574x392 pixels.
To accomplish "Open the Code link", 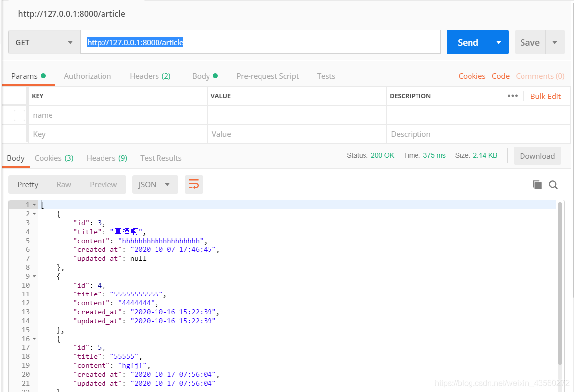I will click(500, 76).
